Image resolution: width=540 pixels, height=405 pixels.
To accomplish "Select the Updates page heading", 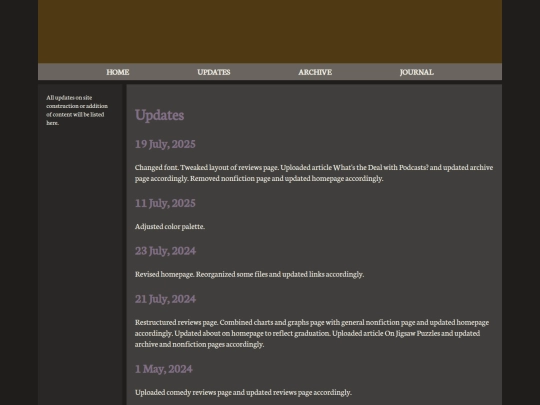I will coord(159,115).
